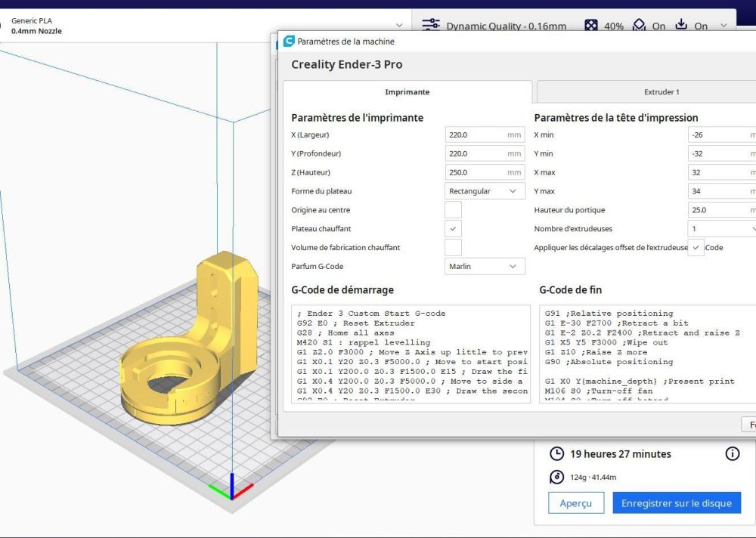Expand the print settings panel chevron

pos(723,26)
